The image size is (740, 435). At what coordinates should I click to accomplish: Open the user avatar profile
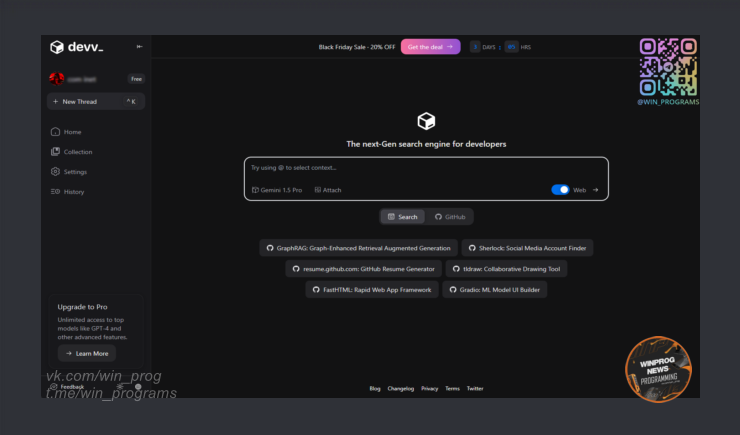coord(57,79)
